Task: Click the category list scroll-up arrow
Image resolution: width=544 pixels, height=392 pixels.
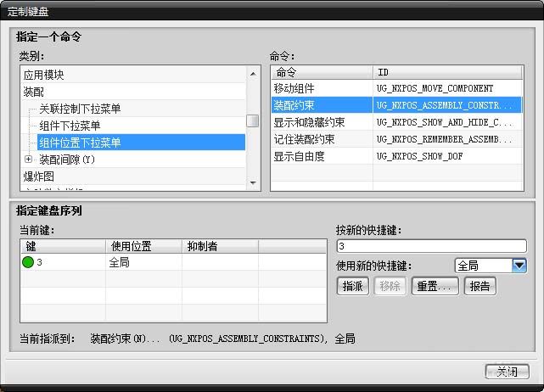Action: pyautogui.click(x=253, y=74)
